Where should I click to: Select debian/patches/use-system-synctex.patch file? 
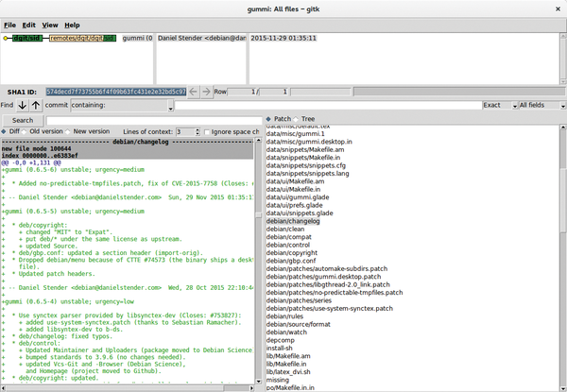[x=330, y=309]
